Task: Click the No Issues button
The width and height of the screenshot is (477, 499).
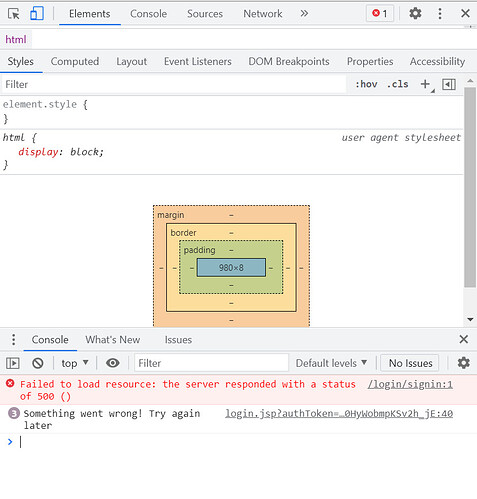Action: pos(410,363)
